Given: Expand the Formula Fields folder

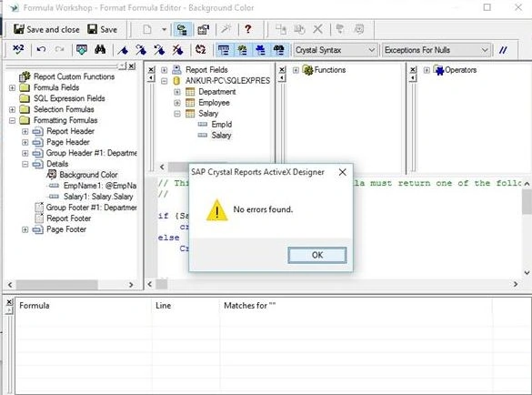Looking at the screenshot, I should (x=12, y=88).
